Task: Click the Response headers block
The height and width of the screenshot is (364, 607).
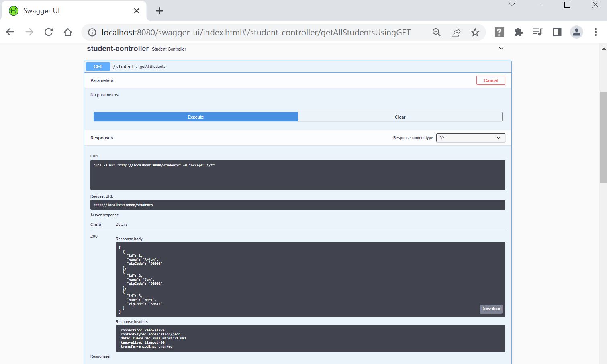Action: click(310, 338)
